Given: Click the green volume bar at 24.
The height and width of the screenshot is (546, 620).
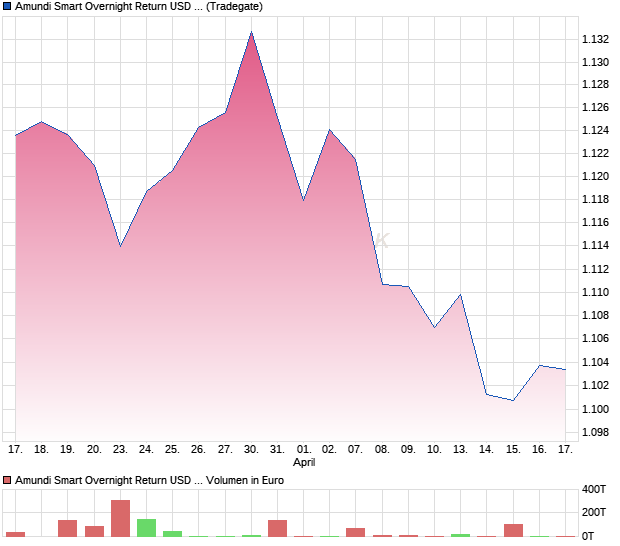Looking at the screenshot, I should pyautogui.click(x=146, y=528).
